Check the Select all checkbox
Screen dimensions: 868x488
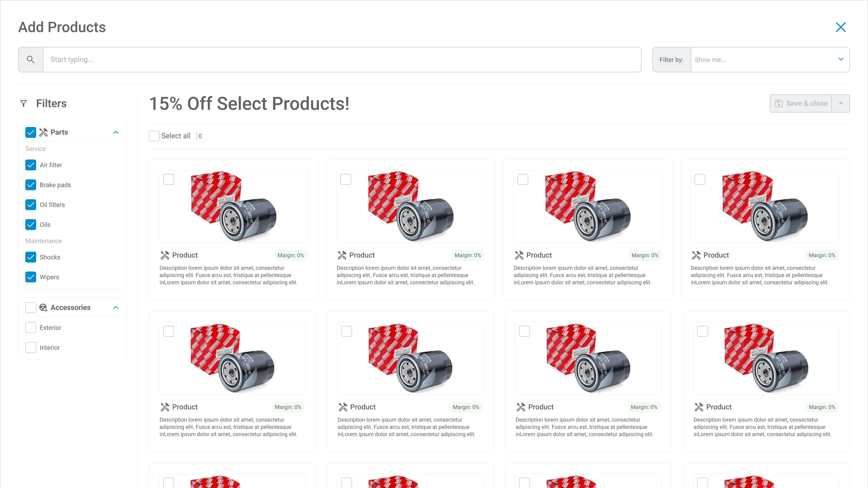154,136
